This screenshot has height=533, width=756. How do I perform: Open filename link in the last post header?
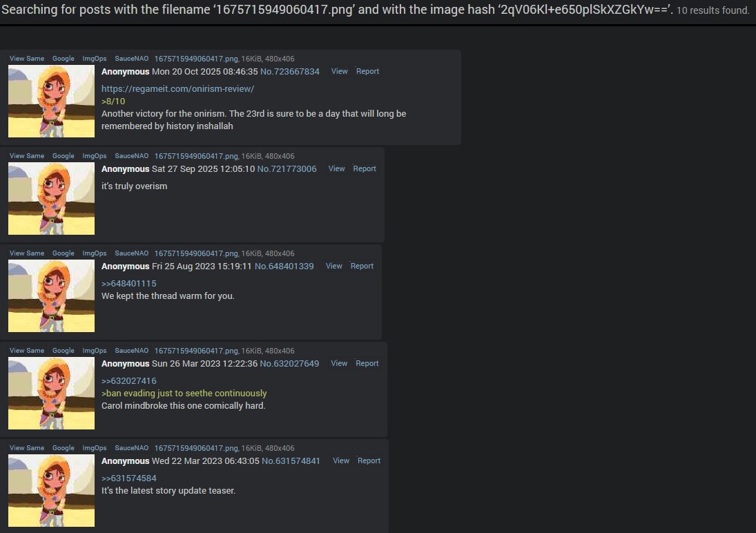coord(196,448)
